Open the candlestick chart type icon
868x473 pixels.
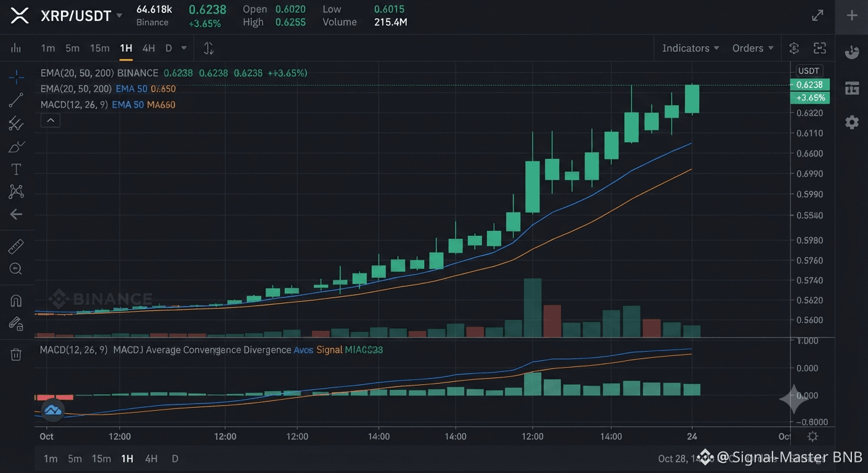coord(16,48)
